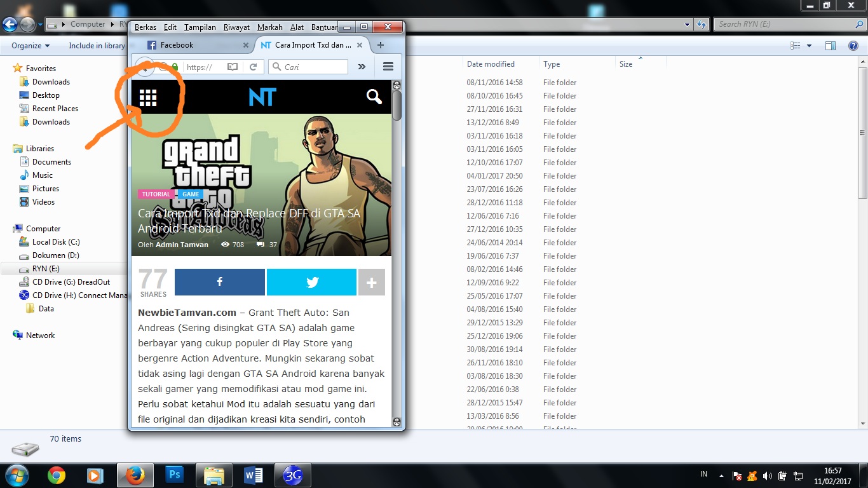
Task: Open Explorer view options dropdown arrow
Action: (x=809, y=46)
